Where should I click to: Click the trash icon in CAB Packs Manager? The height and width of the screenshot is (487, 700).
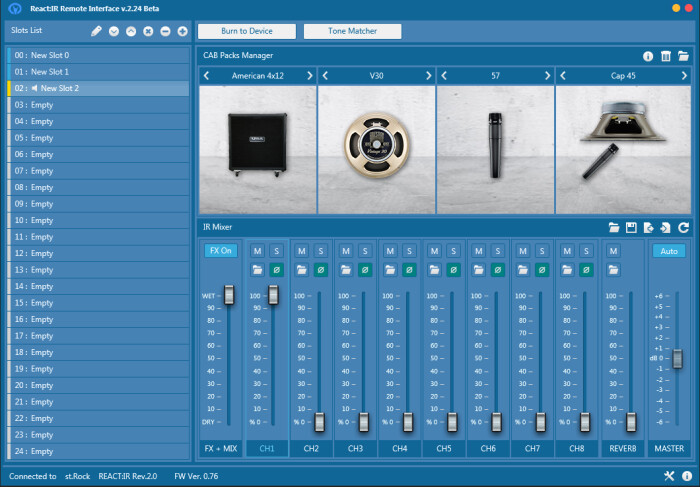(x=666, y=56)
